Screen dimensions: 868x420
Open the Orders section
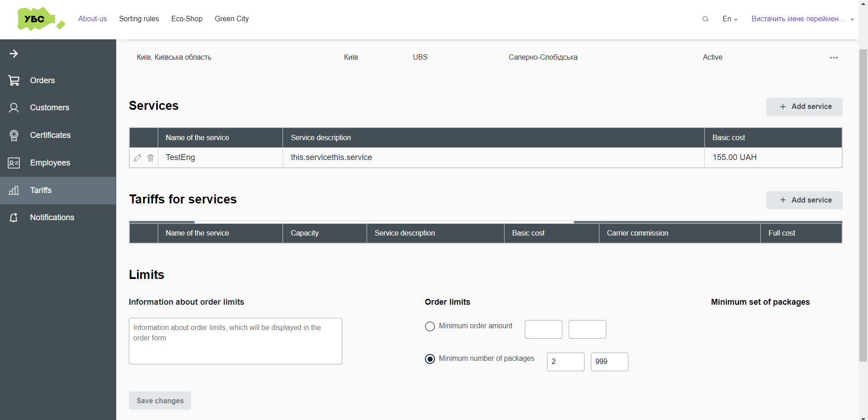pos(14,80)
